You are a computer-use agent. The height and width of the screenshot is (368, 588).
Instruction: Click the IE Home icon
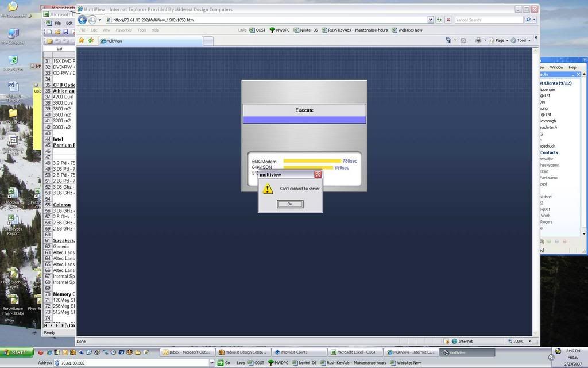tap(448, 40)
